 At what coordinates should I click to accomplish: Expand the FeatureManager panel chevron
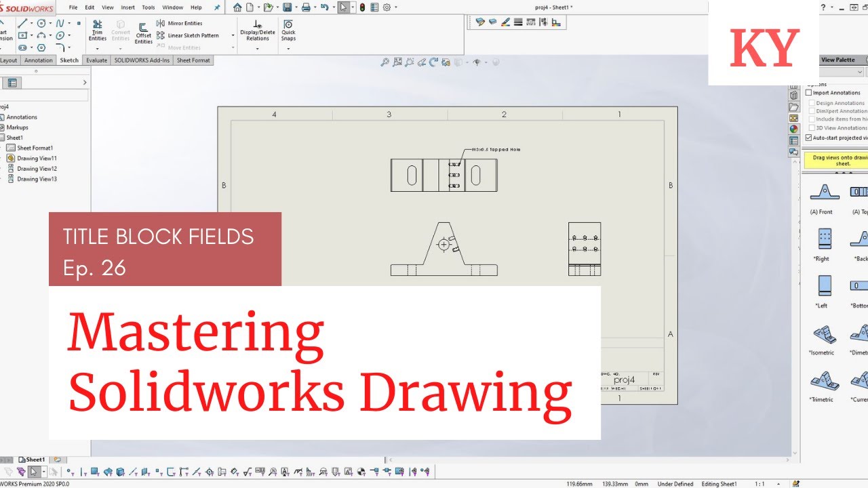(x=85, y=83)
